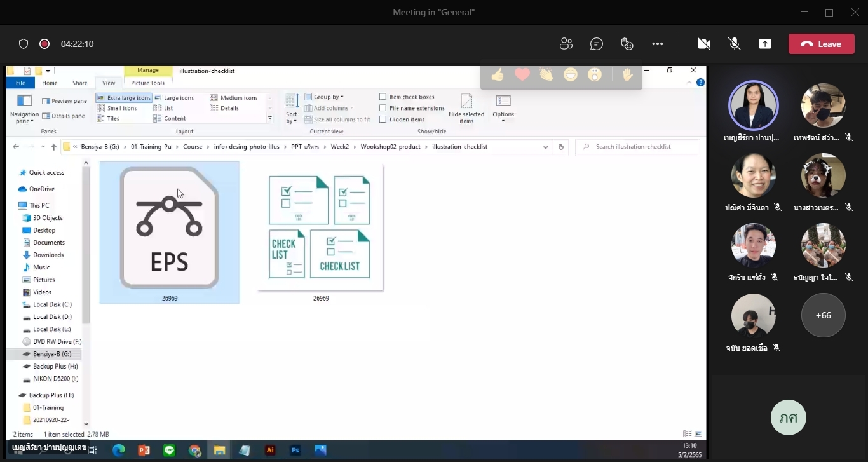Raise hand in the meeting
This screenshot has height=462, width=868.
pos(628,75)
